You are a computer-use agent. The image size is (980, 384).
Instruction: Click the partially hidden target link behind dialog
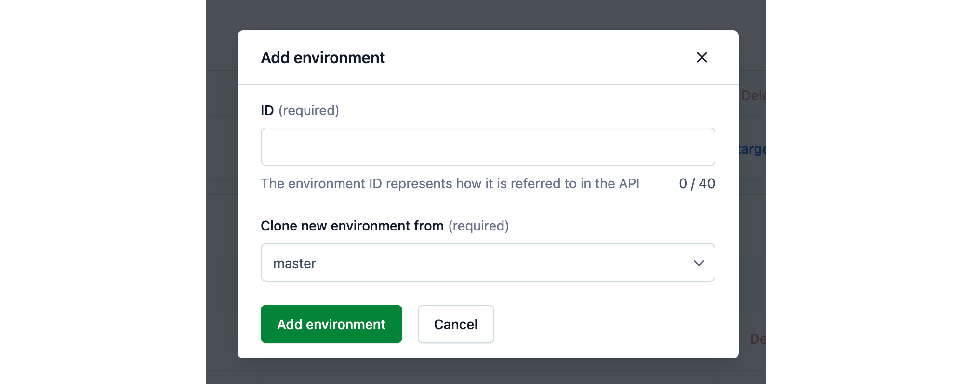(752, 149)
